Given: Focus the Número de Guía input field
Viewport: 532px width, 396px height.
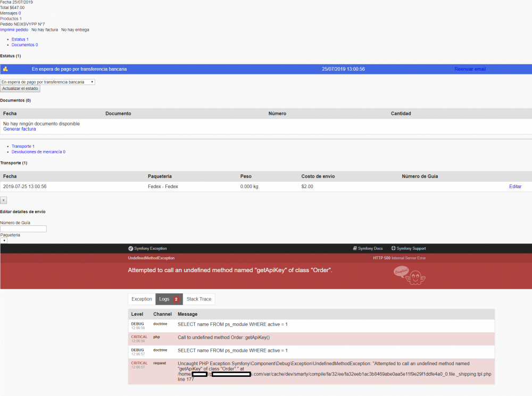Looking at the screenshot, I should pos(23,229).
